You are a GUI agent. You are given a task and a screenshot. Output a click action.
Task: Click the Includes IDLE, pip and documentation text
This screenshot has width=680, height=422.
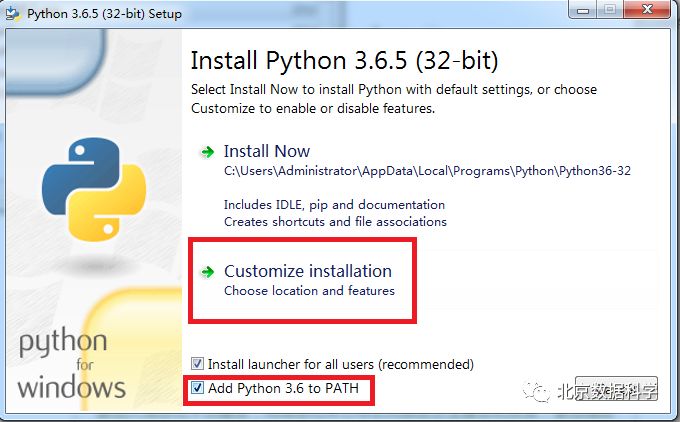(x=334, y=205)
